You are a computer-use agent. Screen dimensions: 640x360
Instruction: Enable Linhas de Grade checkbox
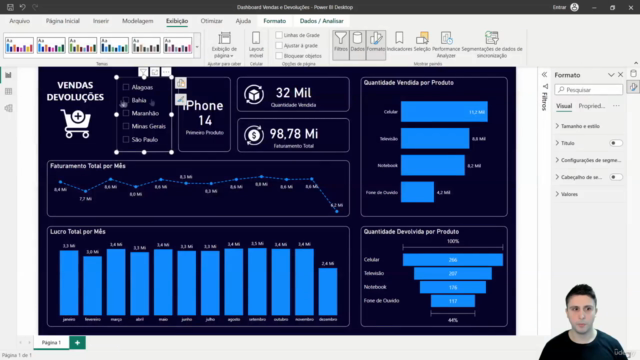coord(279,35)
